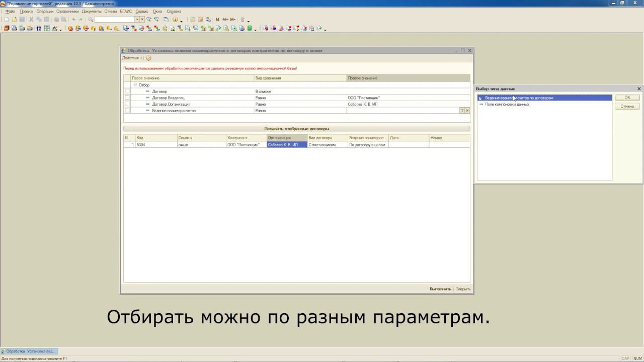Toggle the checkbox for Договор.Владелец row

[x=127, y=98]
